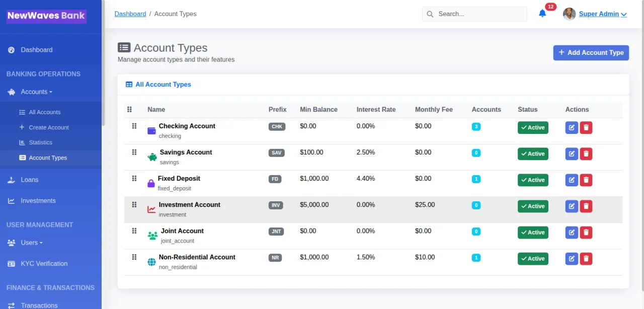Click the Investment Account chart icon
The height and width of the screenshot is (309, 644).
151,209
